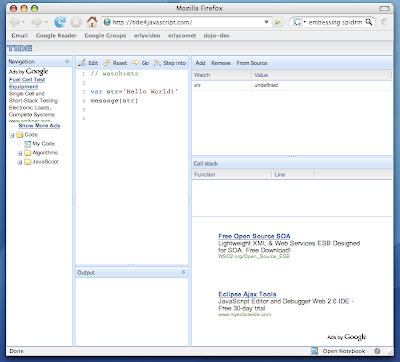Click Add in the watch toolbar
Image resolution: width=400 pixels, height=362 pixels.
pos(200,63)
